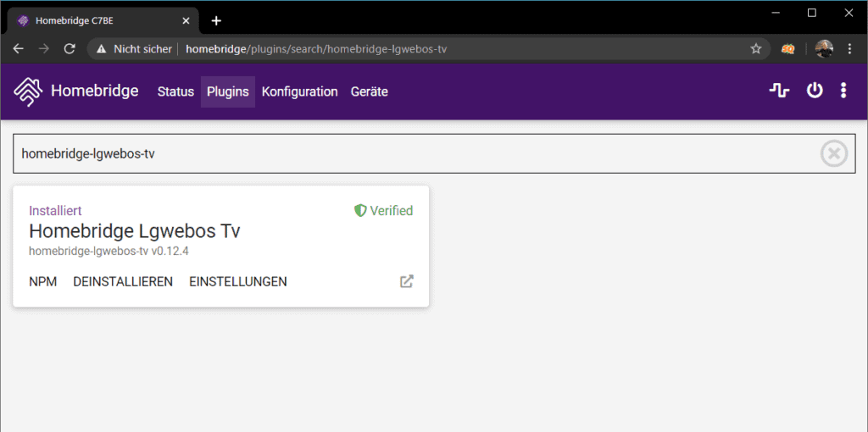868x432 pixels.
Task: Open the Chrome profile avatar
Action: click(x=824, y=48)
